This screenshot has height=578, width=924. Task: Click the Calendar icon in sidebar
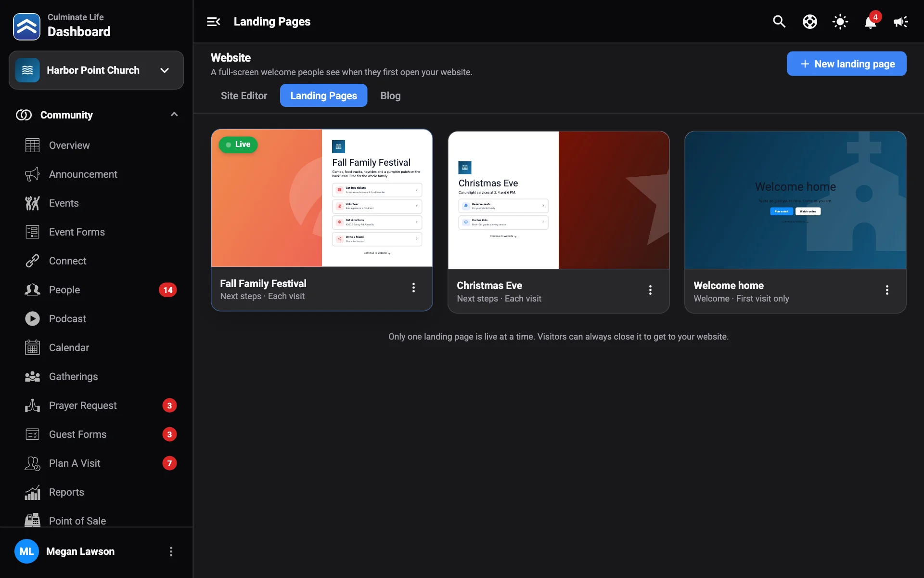(32, 348)
